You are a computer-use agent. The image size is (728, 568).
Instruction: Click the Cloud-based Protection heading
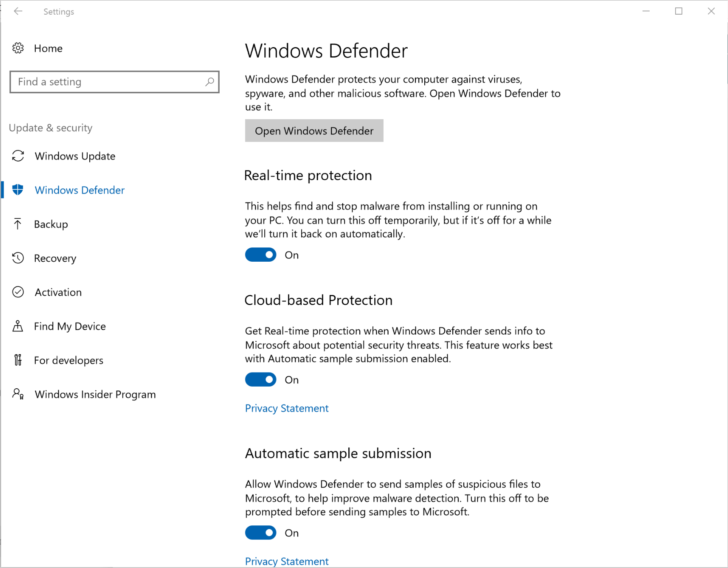[x=319, y=300]
